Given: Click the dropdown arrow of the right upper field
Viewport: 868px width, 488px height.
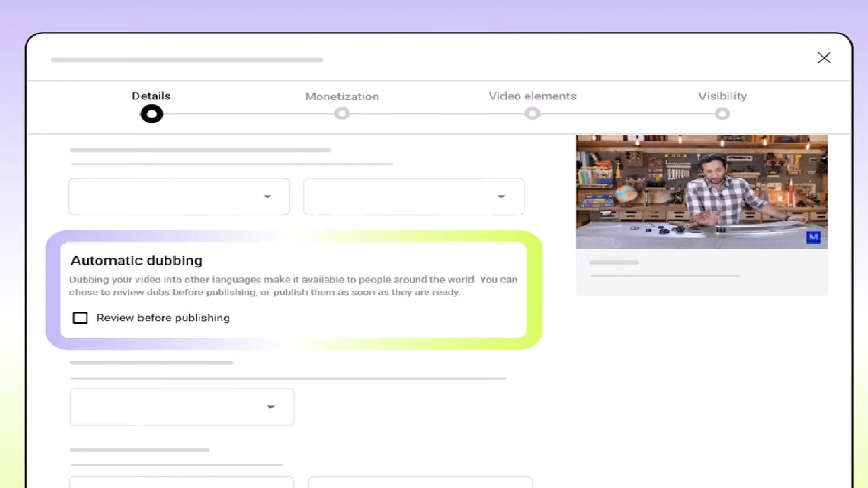Looking at the screenshot, I should (x=501, y=196).
